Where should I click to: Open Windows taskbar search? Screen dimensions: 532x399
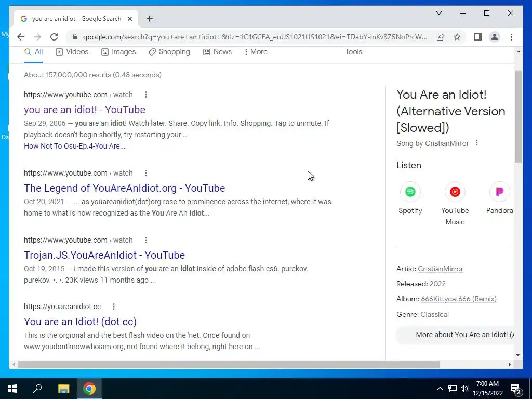pos(37,389)
